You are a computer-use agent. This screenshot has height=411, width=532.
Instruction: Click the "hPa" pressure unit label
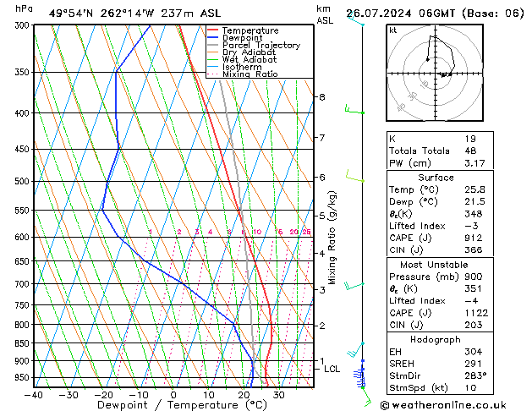point(24,8)
